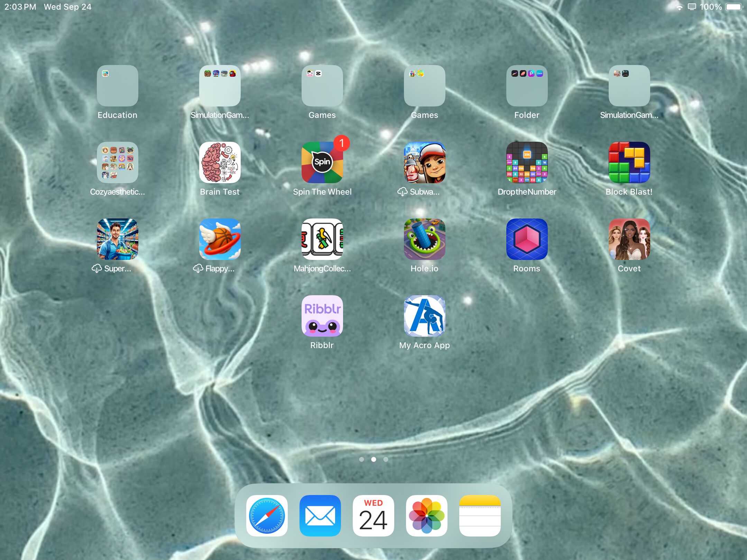
Task: Expand the Education folder
Action: (117, 86)
